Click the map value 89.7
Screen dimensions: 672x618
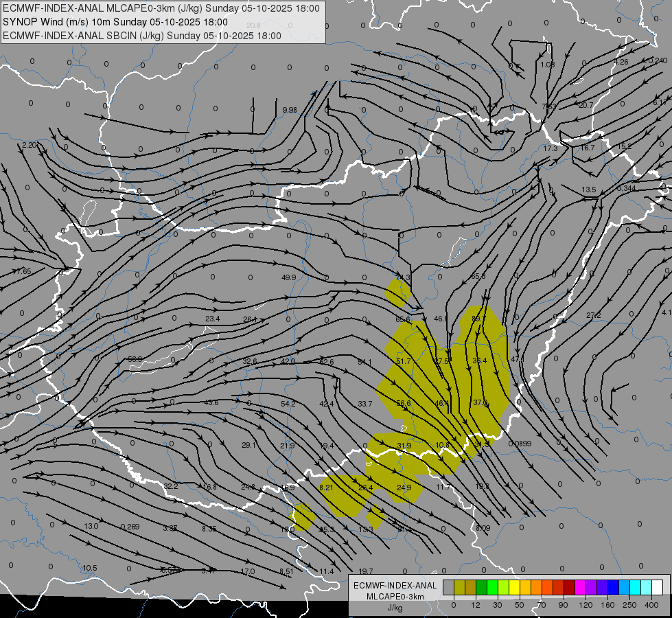478,319
